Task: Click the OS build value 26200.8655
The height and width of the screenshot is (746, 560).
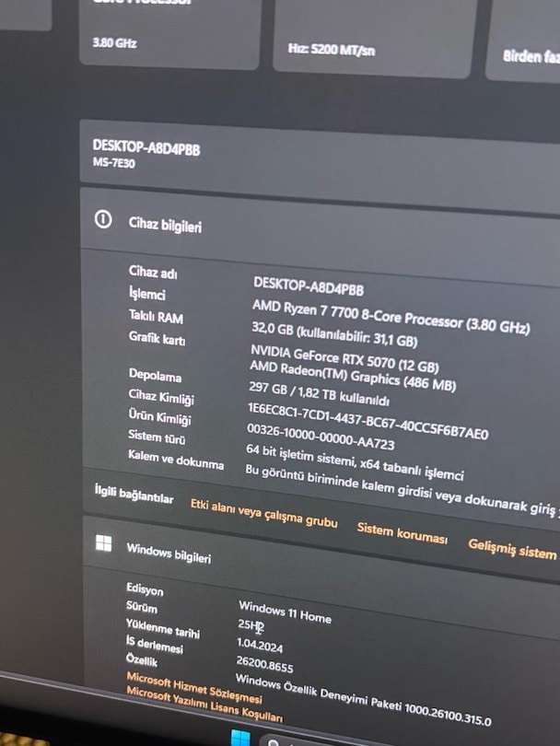Action: pyautogui.click(x=264, y=664)
